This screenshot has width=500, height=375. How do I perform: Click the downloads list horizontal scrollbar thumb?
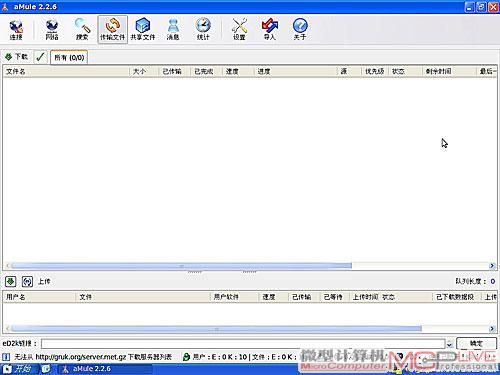tap(181, 266)
